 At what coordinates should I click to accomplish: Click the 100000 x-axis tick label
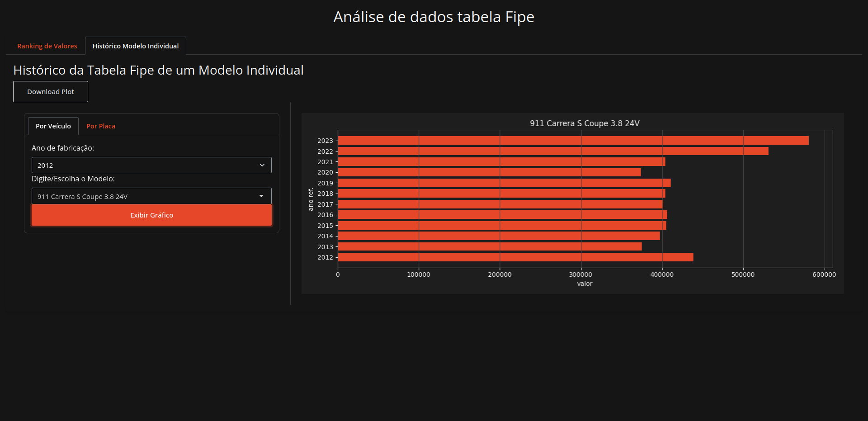[x=419, y=274]
